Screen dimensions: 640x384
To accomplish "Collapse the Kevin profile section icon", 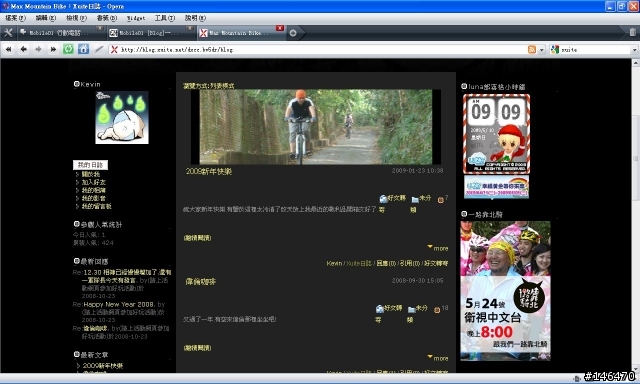I will coord(76,84).
